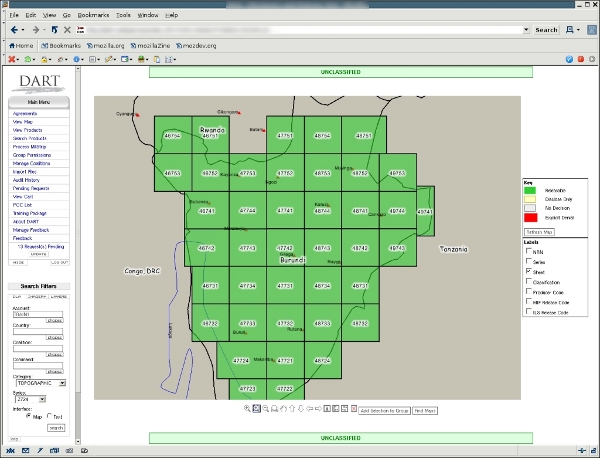Open the print icon dropdown arrow
The height and width of the screenshot is (458, 600).
(x=578, y=30)
